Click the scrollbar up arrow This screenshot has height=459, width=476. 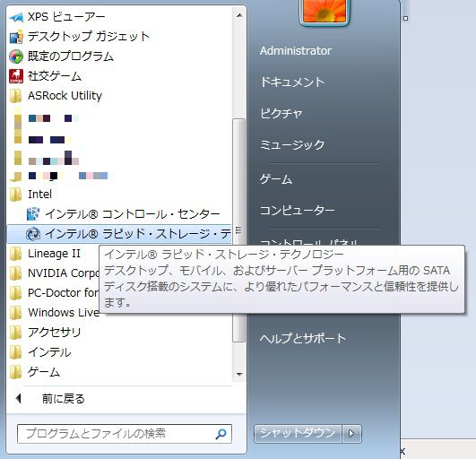239,15
